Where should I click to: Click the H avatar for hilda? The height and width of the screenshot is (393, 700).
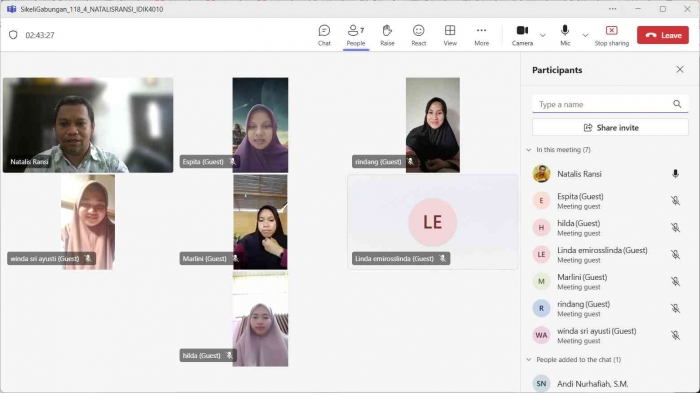click(x=541, y=228)
